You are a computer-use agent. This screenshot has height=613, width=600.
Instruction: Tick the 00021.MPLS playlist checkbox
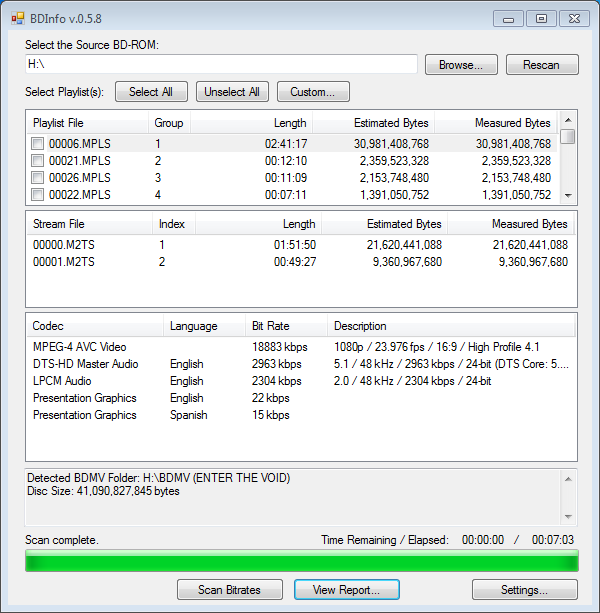click(38, 161)
